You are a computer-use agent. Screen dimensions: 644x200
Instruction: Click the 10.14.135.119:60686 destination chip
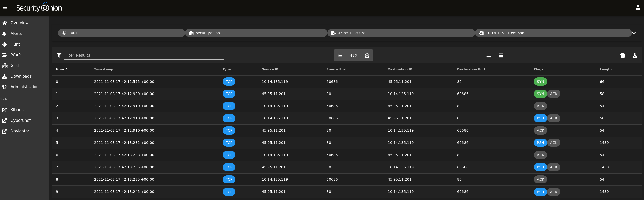pyautogui.click(x=553, y=33)
